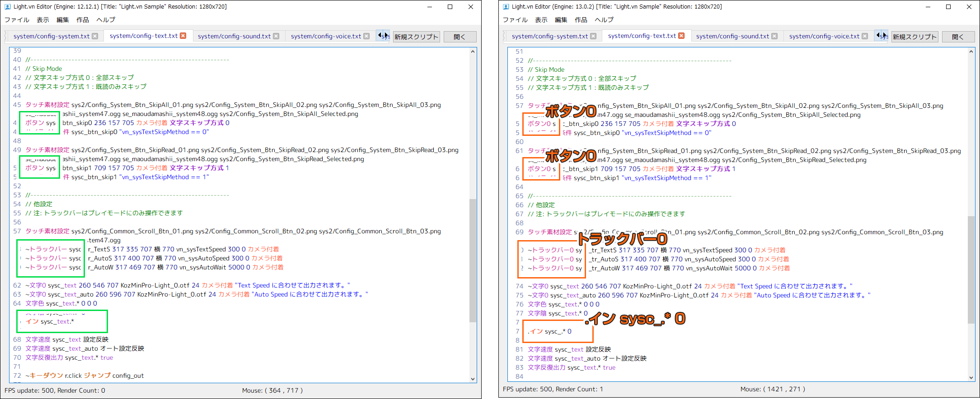Click line 53 '// Skip Mode' in right editor

click(546, 70)
